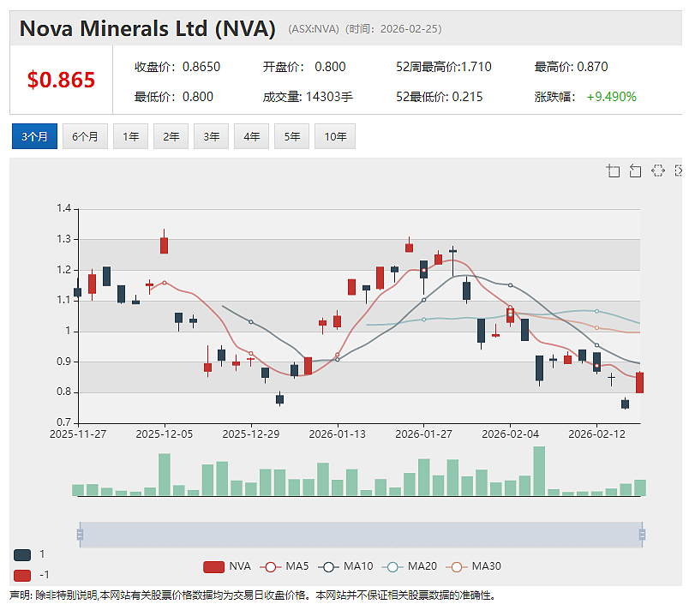Click the partially hidden rightmost toolbox icon
695x616 pixels.
pos(678,170)
